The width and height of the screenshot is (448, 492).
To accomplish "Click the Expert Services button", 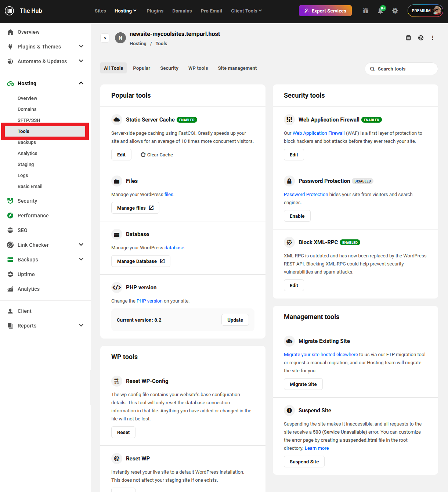I will pos(325,11).
